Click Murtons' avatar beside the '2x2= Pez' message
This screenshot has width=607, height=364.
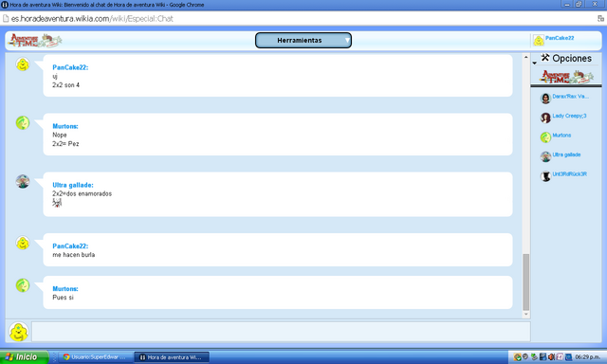23,122
